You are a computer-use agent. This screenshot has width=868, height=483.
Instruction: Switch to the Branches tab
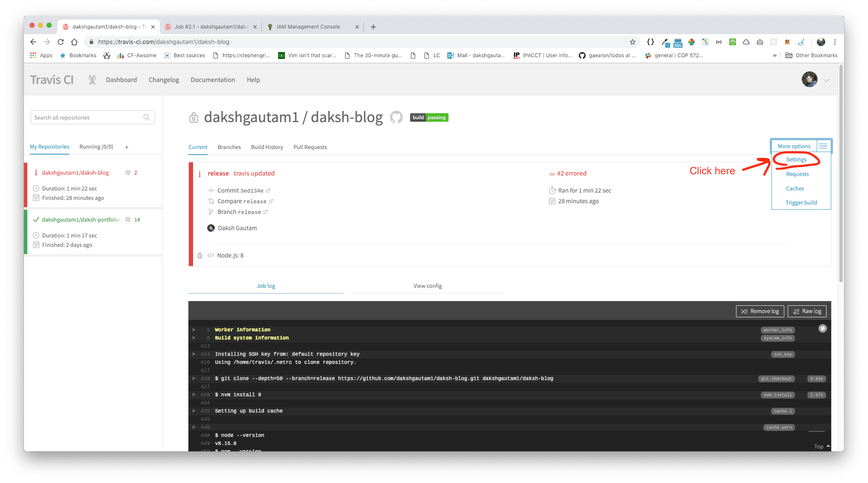coord(229,147)
